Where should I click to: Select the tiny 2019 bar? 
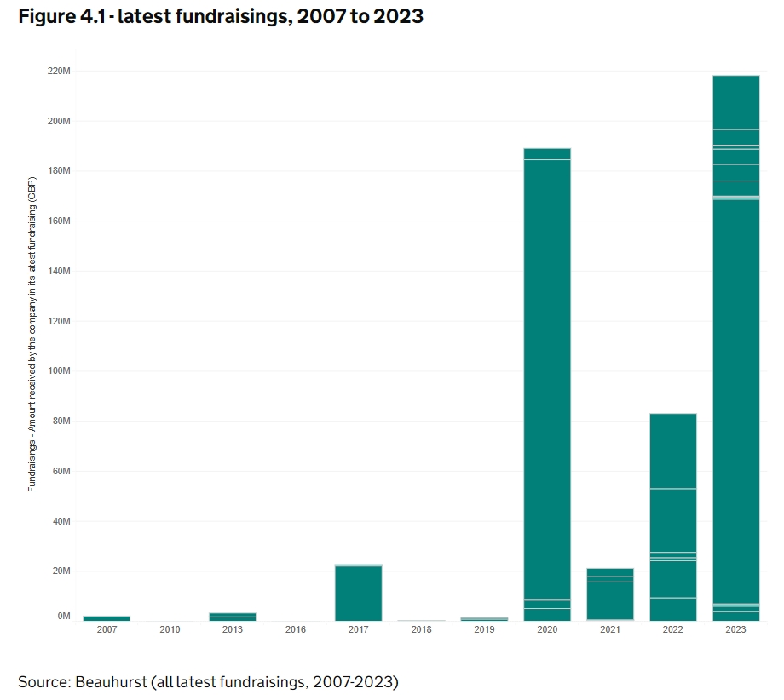point(484,618)
